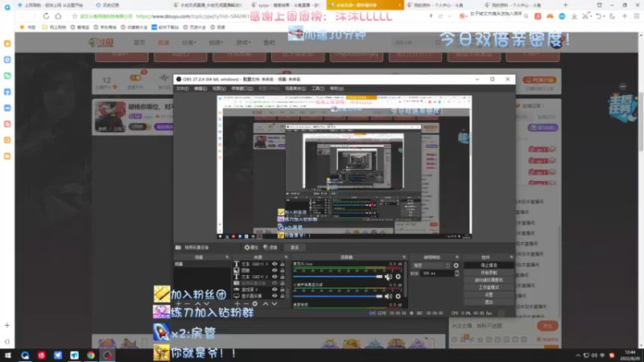Toggle the lock on 图像 source
The width and height of the screenshot is (644, 362).
tap(283, 270)
